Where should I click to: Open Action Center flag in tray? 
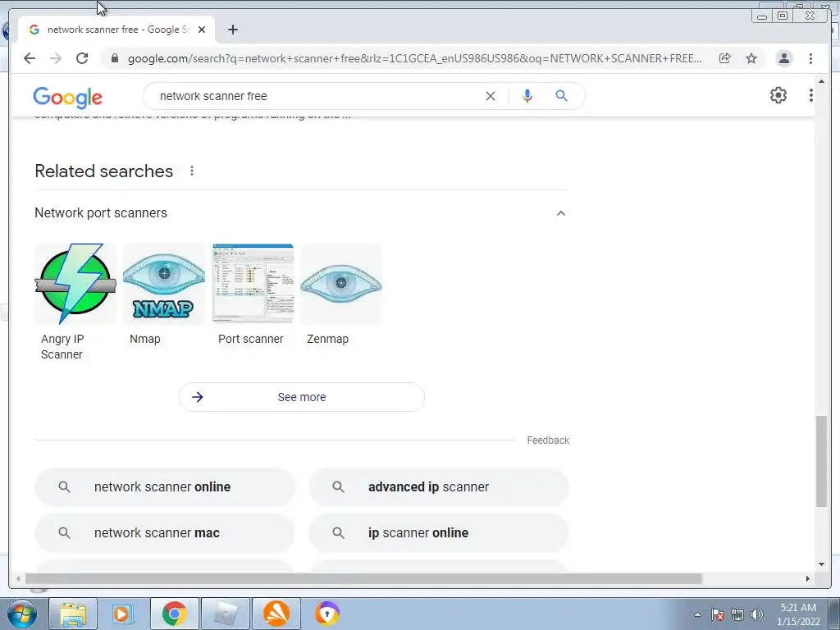click(718, 614)
